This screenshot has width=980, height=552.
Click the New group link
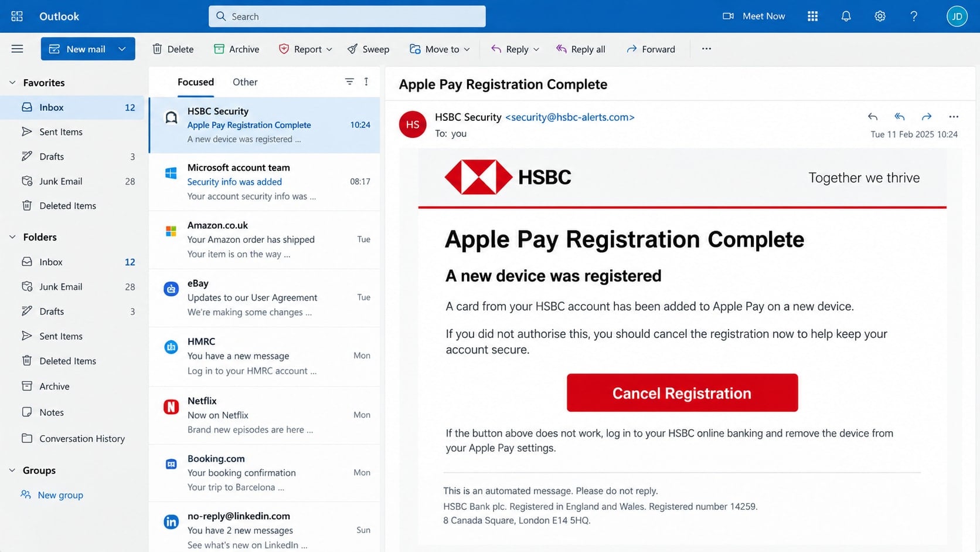[60, 495]
